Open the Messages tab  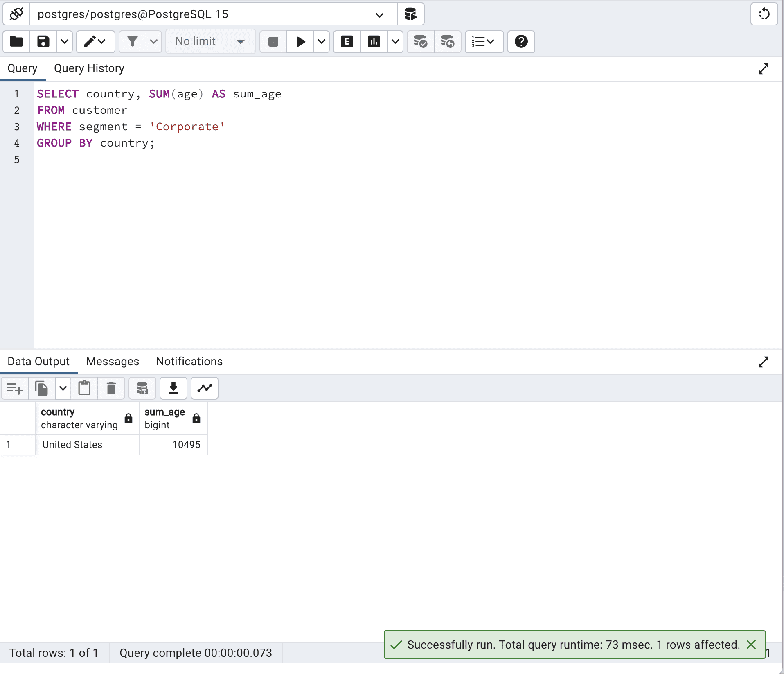coord(112,362)
